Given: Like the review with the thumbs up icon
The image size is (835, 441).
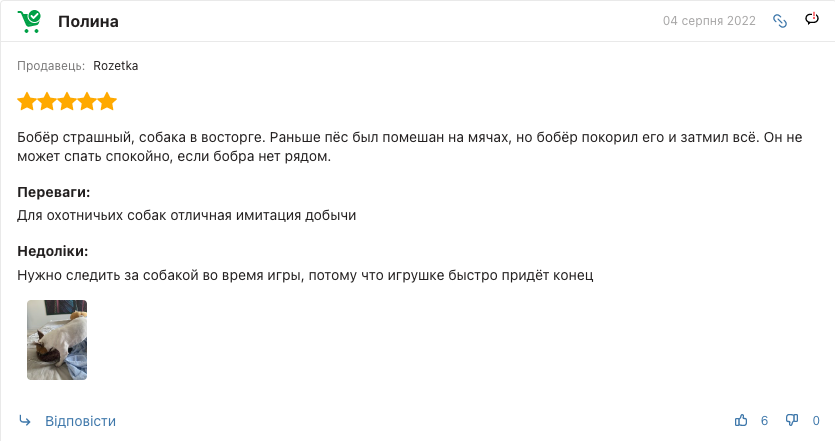Looking at the screenshot, I should 741,420.
